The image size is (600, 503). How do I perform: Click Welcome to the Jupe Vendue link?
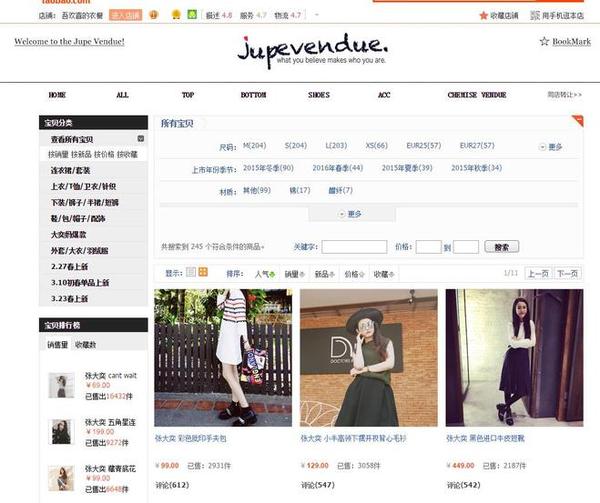point(69,41)
